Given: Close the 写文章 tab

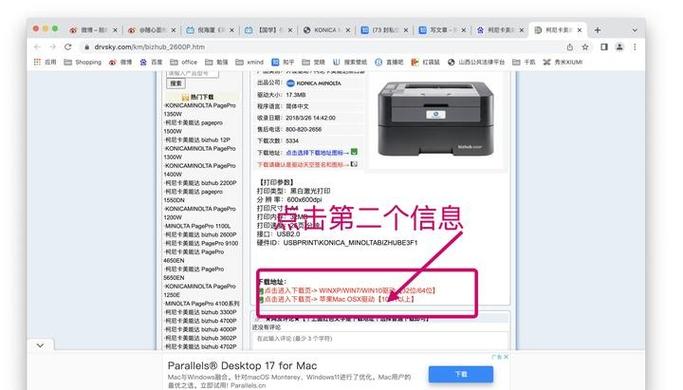Looking at the screenshot, I should pos(464,30).
